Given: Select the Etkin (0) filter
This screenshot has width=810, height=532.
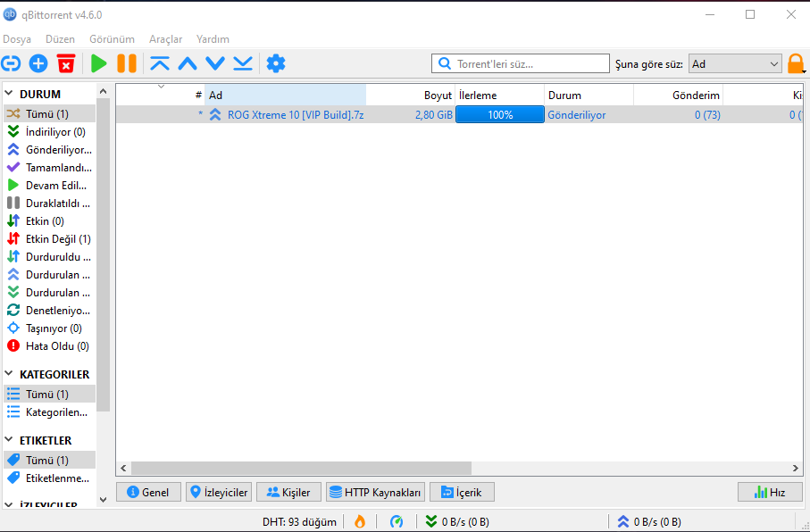Looking at the screenshot, I should pos(49,221).
